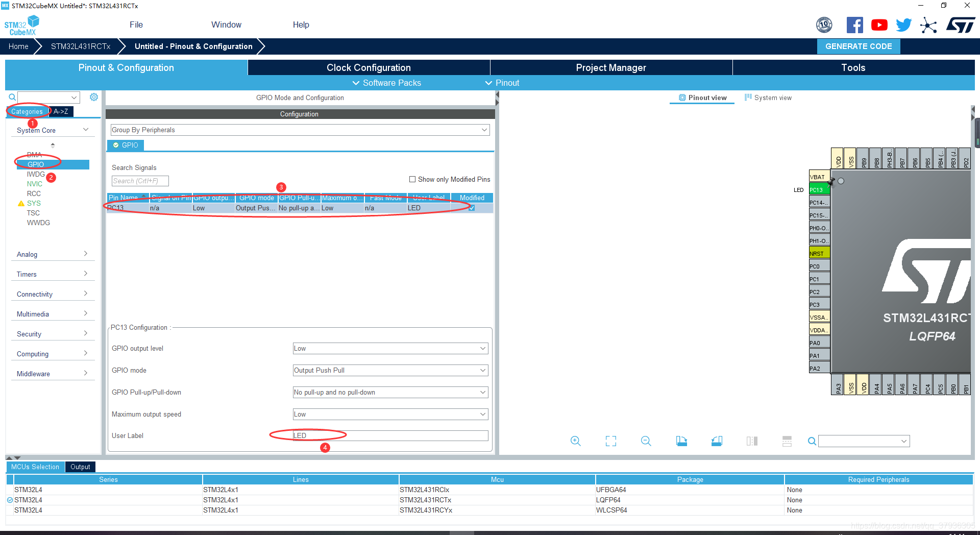Open the File menu
Viewport: 980px width, 535px height.
pyautogui.click(x=136, y=25)
